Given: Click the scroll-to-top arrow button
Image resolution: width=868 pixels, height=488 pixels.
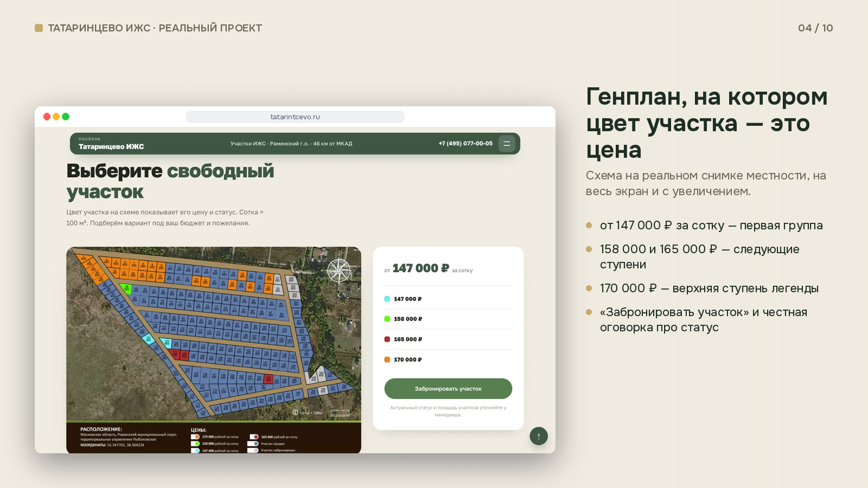Looking at the screenshot, I should [x=539, y=436].
